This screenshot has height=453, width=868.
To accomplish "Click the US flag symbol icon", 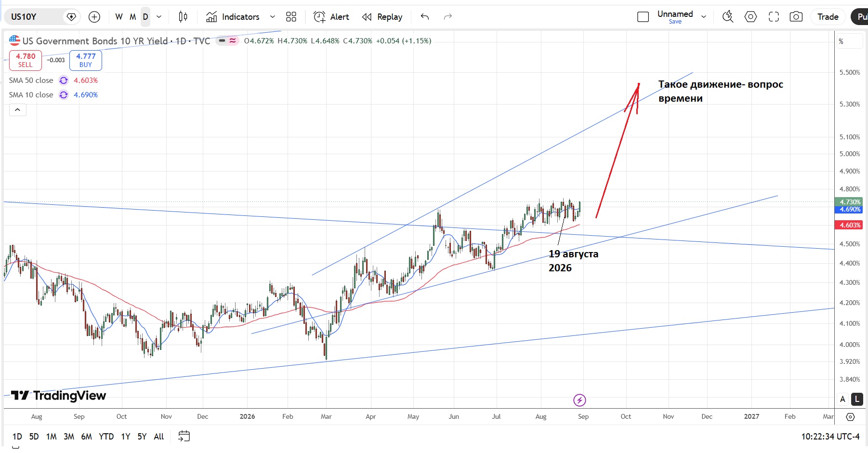I will point(14,40).
